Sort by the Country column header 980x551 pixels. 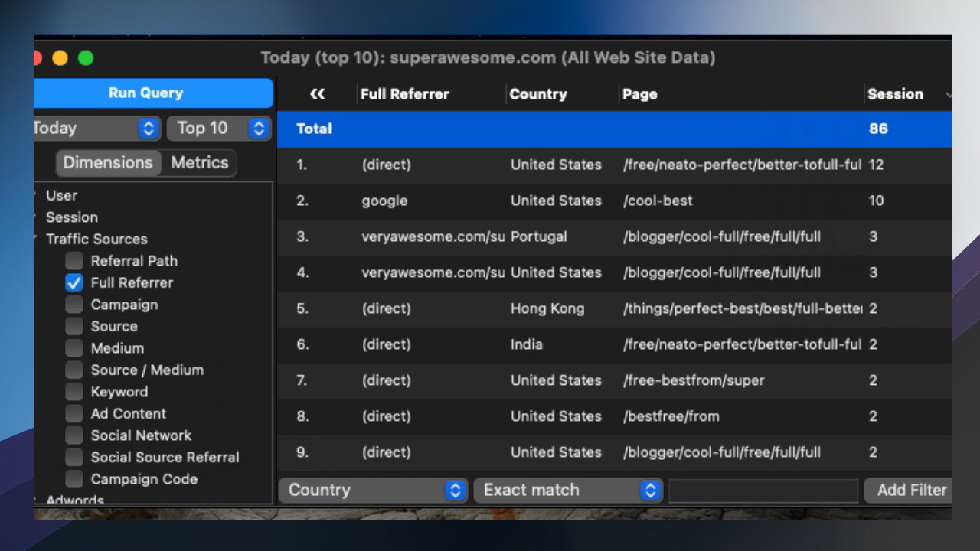[539, 94]
